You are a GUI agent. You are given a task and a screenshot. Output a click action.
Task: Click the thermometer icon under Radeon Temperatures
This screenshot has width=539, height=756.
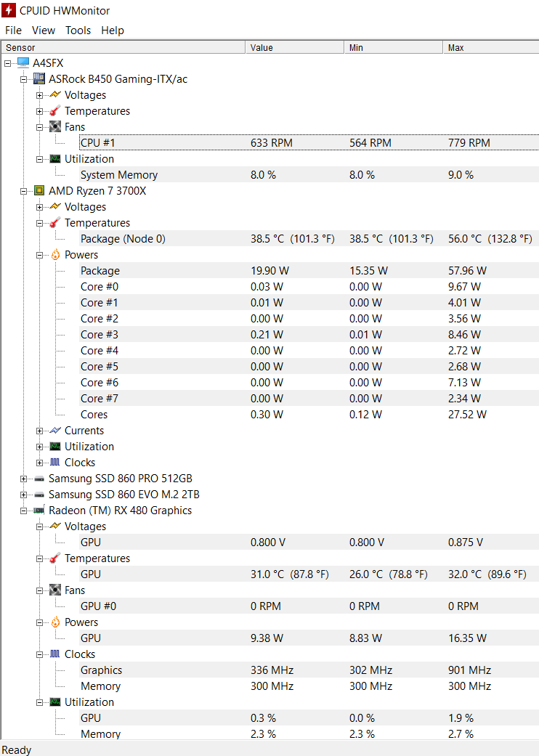(55, 558)
